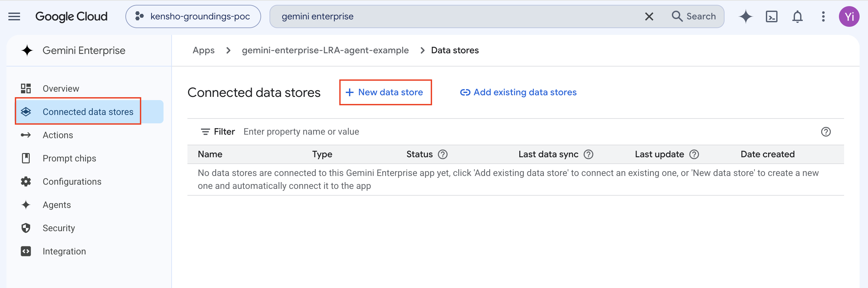Click the Status column header

[x=419, y=154]
